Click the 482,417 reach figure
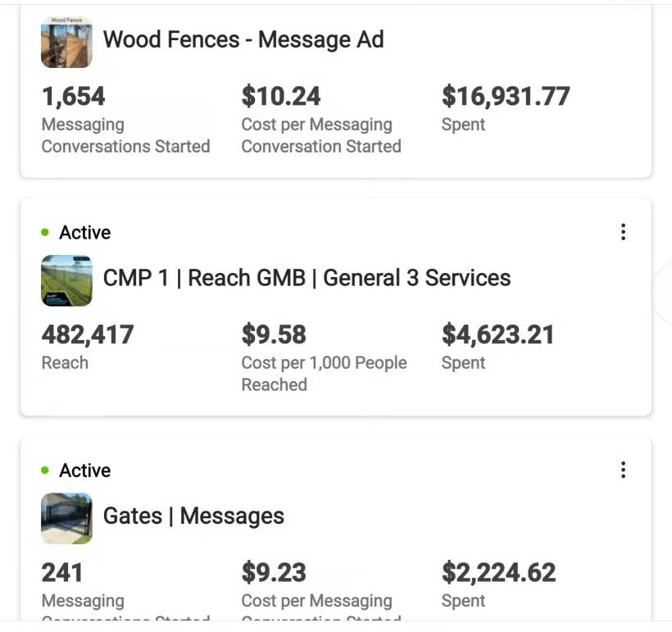Image resolution: width=672 pixels, height=632 pixels. [x=88, y=334]
